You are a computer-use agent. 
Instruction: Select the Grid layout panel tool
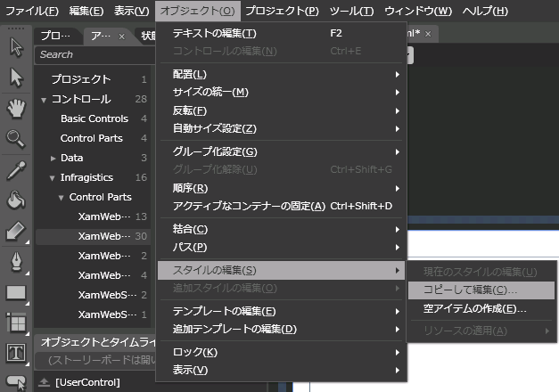(15, 323)
